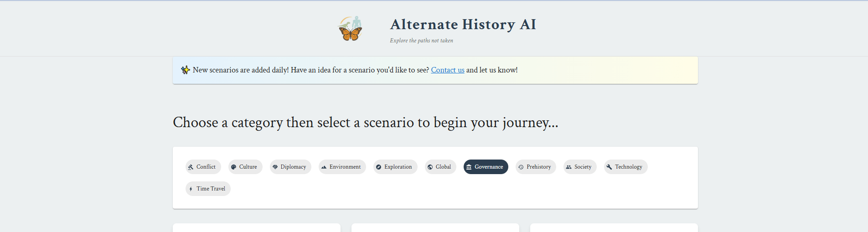868x232 pixels.
Task: Click the history clock Prehistory icon
Action: 521,167
